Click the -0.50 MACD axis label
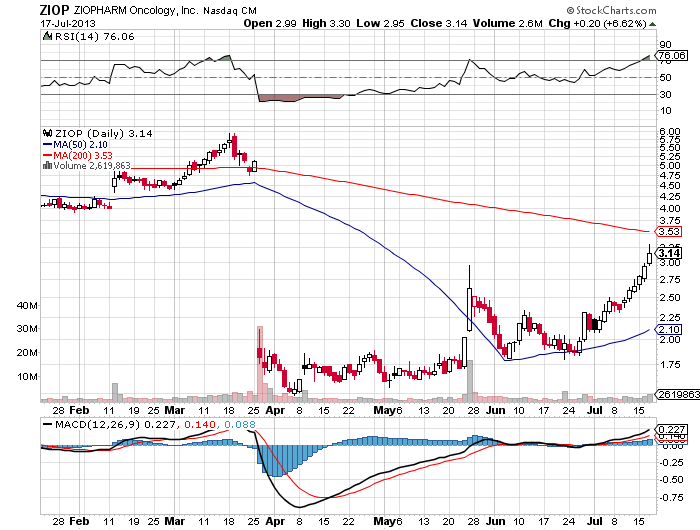The image size is (700, 530). pos(671,480)
